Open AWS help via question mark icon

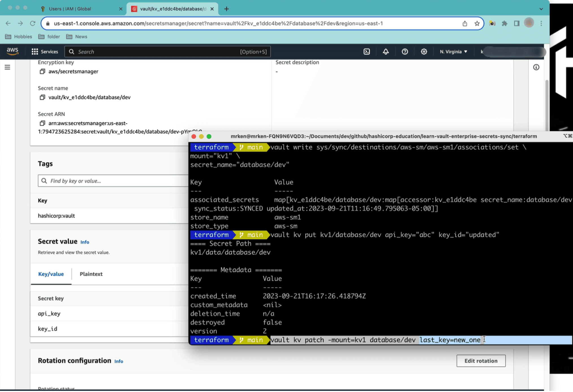405,51
